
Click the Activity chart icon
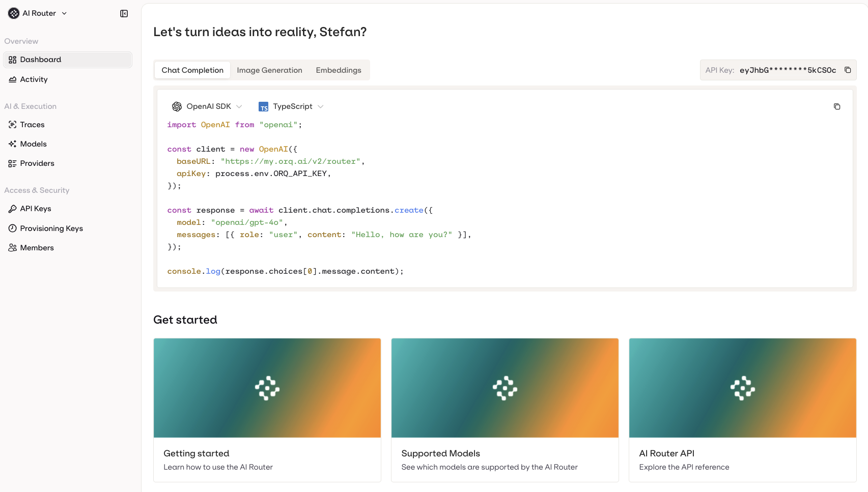tap(13, 79)
